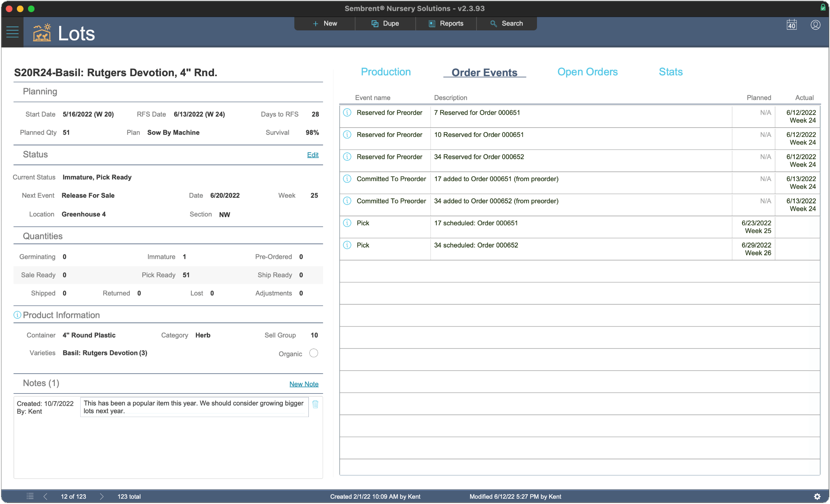Delete the note with trash icon
This screenshot has height=504, width=830.
[x=315, y=404]
